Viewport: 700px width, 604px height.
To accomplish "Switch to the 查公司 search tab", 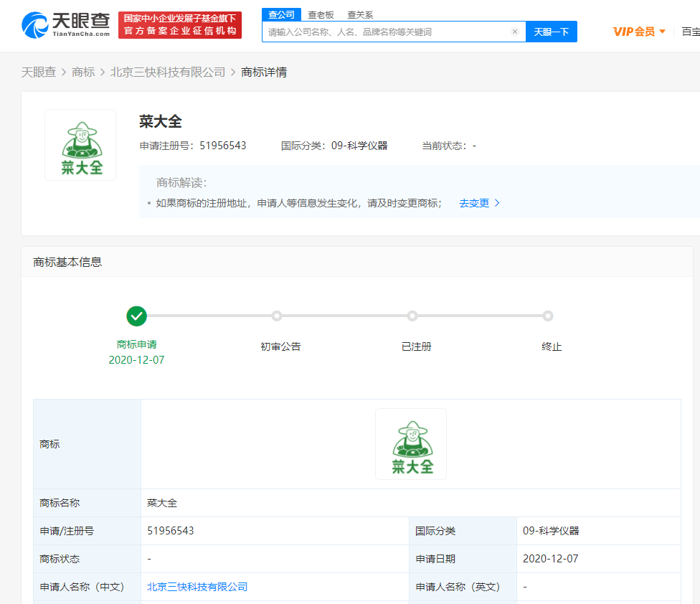I will (x=281, y=15).
